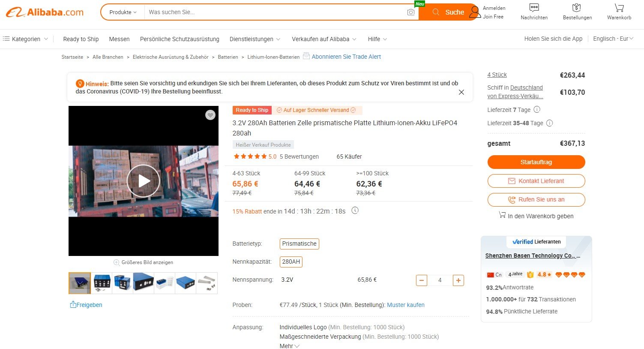Click info icon beside Lieferzeit 7 Tage

[537, 109]
